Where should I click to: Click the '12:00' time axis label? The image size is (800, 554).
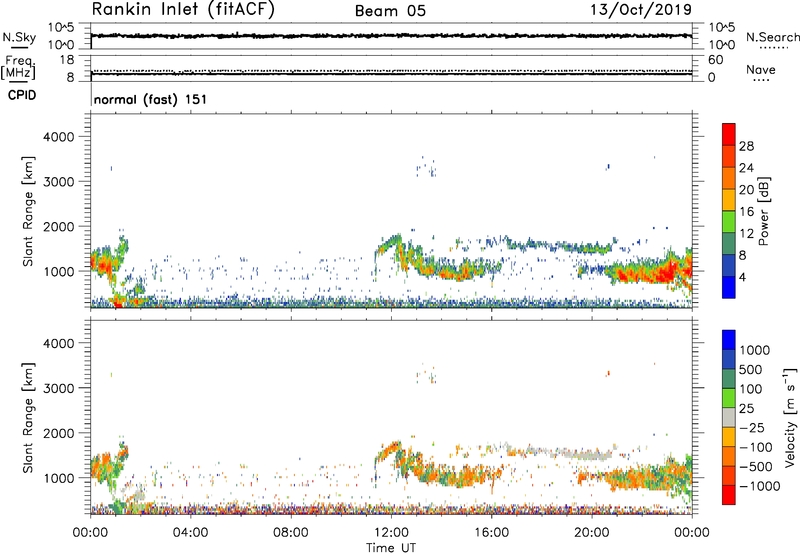(391, 533)
